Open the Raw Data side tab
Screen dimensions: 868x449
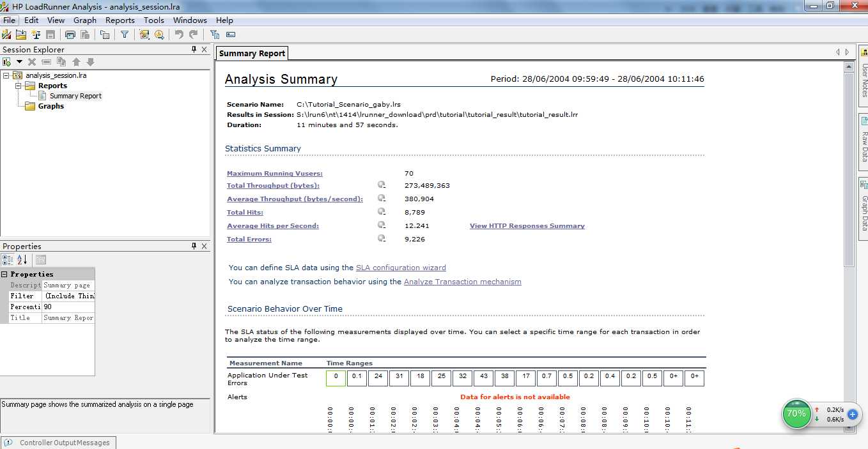[x=864, y=143]
